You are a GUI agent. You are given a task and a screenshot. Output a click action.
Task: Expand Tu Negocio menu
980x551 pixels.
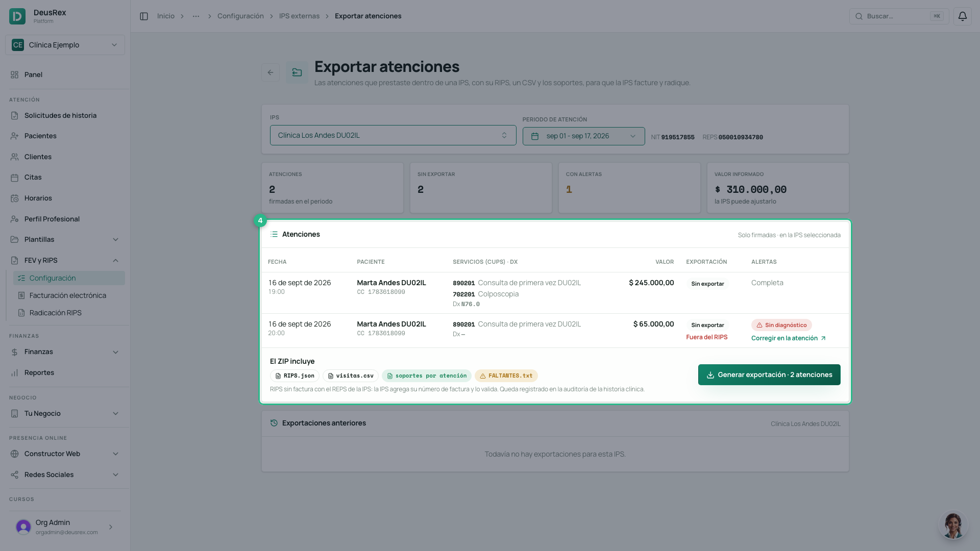pos(65,413)
